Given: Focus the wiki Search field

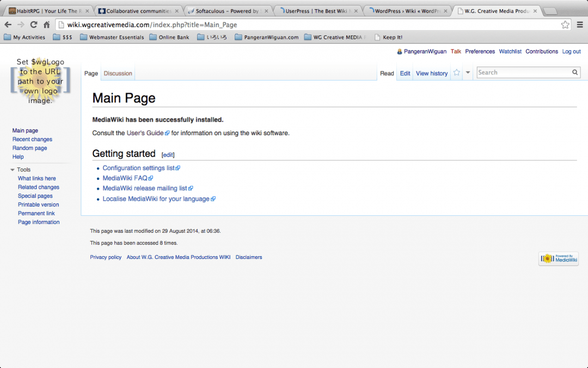Looking at the screenshot, I should pyautogui.click(x=524, y=73).
